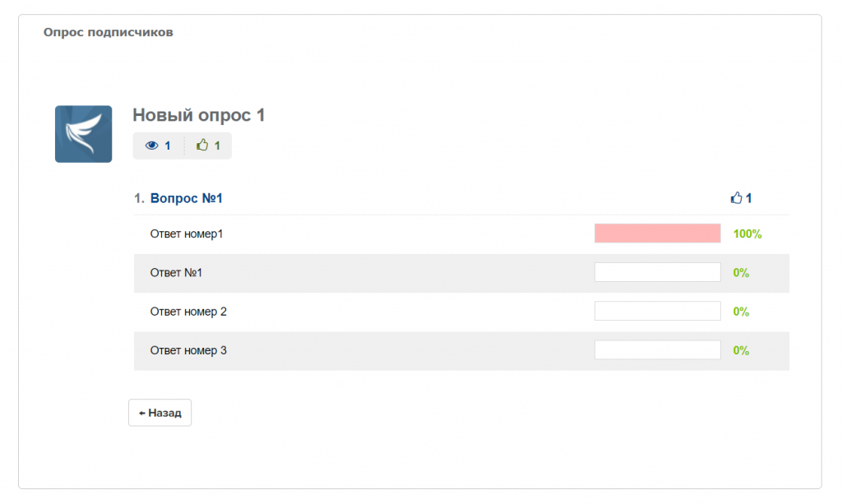
Task: Click the pink progress bar of Ответ номер1
Action: point(657,234)
